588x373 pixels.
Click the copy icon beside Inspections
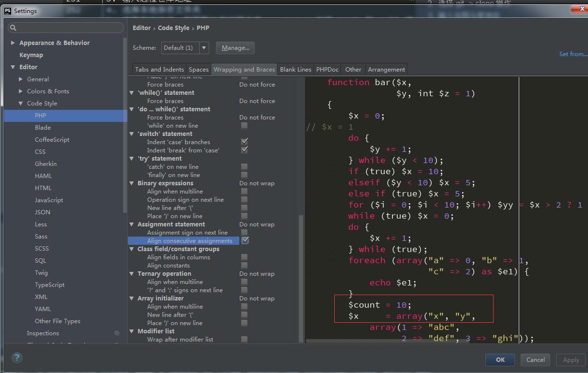coord(117,333)
